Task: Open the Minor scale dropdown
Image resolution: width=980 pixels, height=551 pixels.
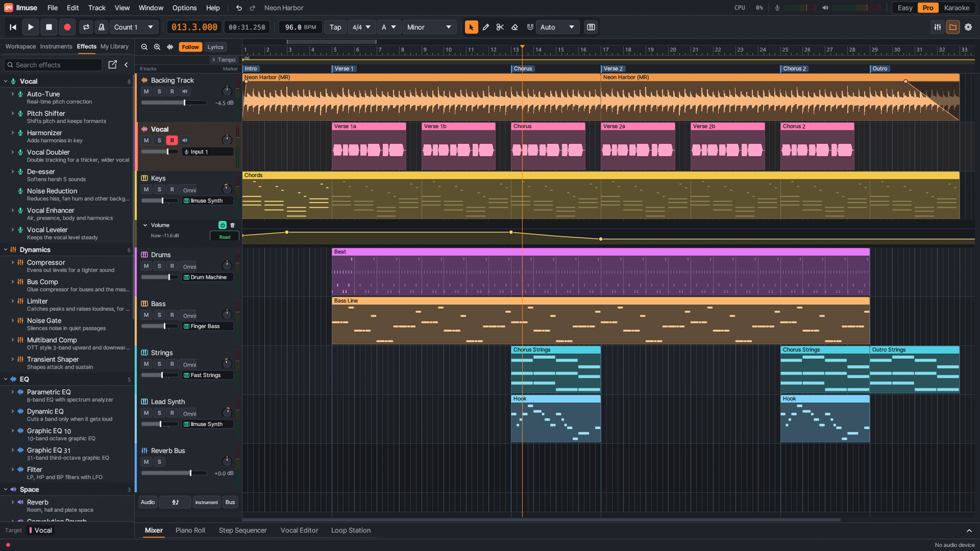Action: point(429,27)
